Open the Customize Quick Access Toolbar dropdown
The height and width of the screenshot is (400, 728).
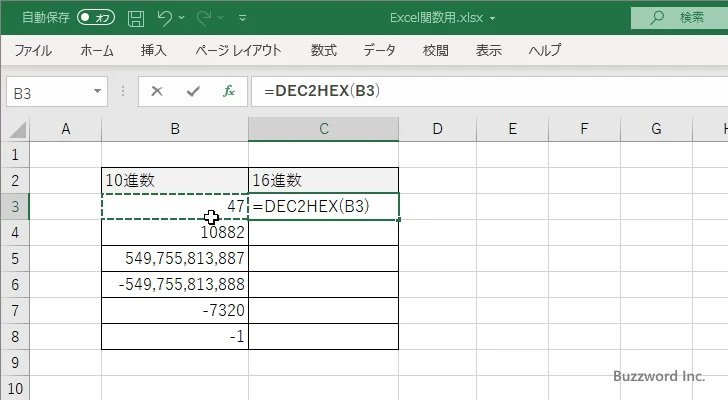click(x=242, y=18)
